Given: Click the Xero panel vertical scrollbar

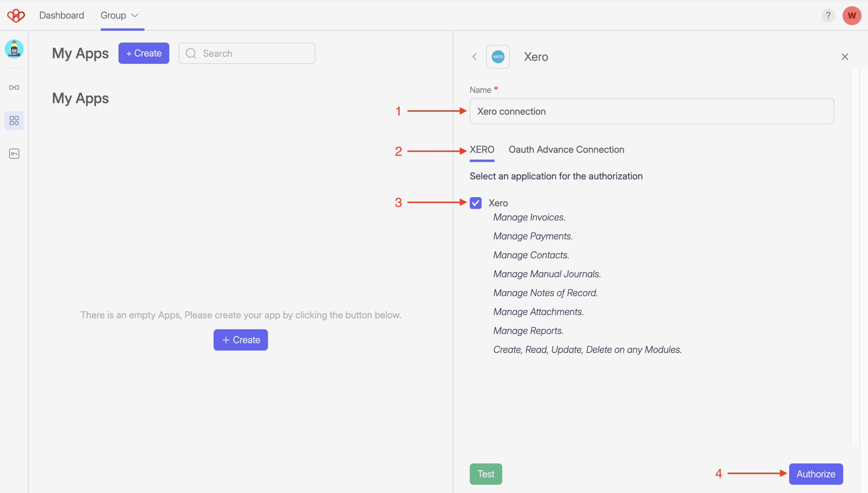Looking at the screenshot, I should tap(855, 257).
